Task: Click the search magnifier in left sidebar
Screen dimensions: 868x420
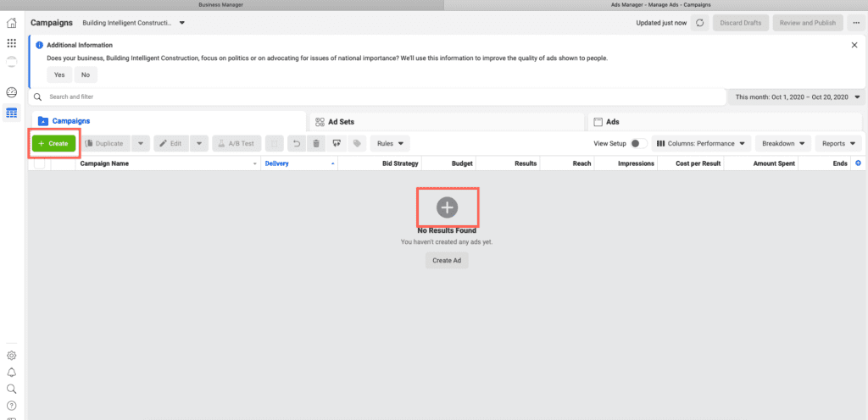Action: [x=11, y=389]
